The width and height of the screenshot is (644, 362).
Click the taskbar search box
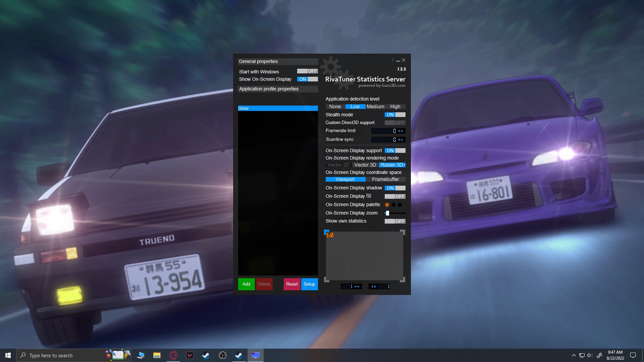pyautogui.click(x=74, y=355)
